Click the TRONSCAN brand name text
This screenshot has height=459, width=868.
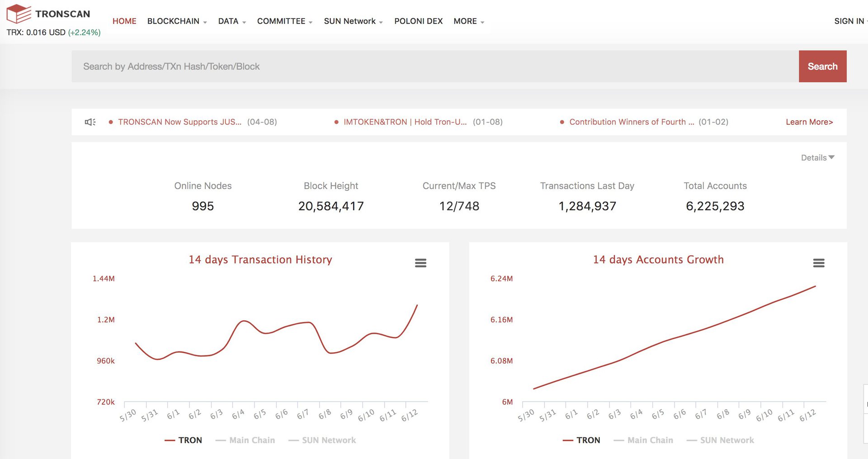[x=63, y=14]
